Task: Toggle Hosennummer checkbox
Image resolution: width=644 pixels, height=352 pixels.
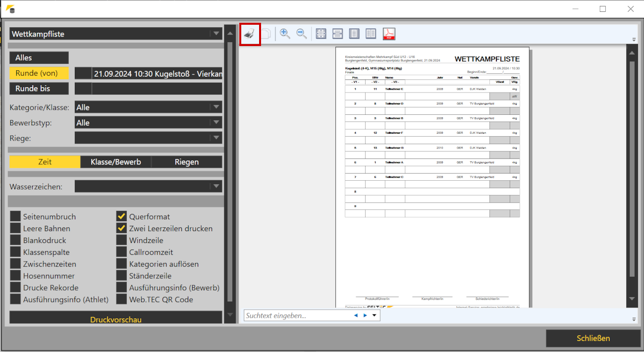Action: pyautogui.click(x=15, y=276)
